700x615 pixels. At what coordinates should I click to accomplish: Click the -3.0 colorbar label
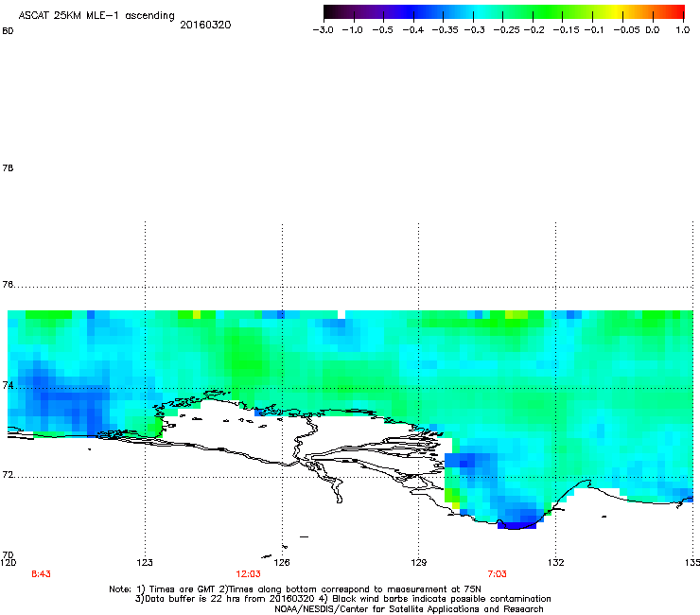323,30
